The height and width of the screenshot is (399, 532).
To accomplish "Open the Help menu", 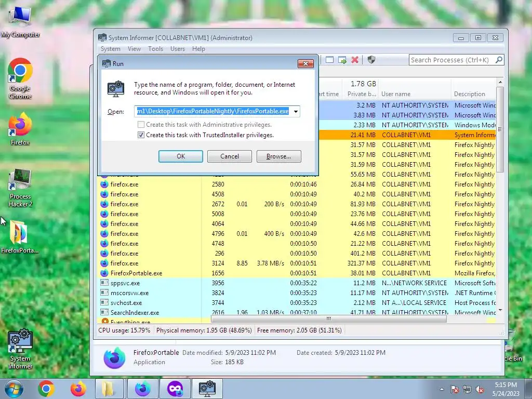I will pos(198,49).
